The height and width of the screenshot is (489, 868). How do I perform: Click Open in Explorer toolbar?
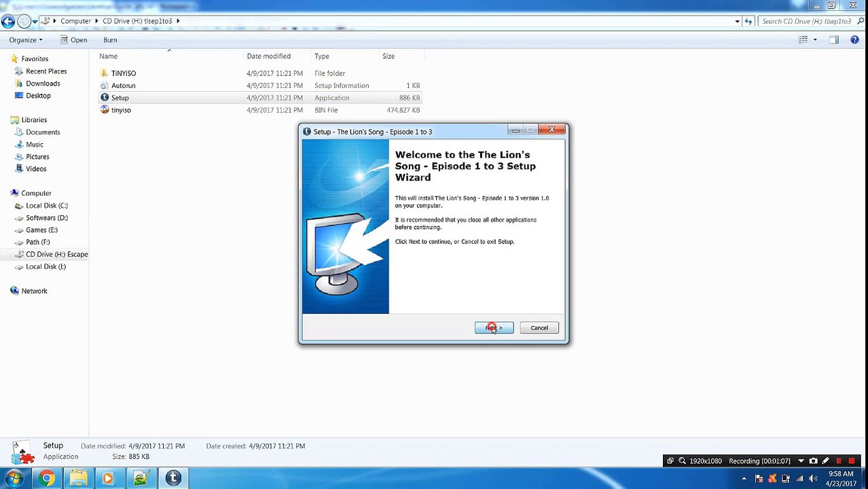(x=73, y=40)
